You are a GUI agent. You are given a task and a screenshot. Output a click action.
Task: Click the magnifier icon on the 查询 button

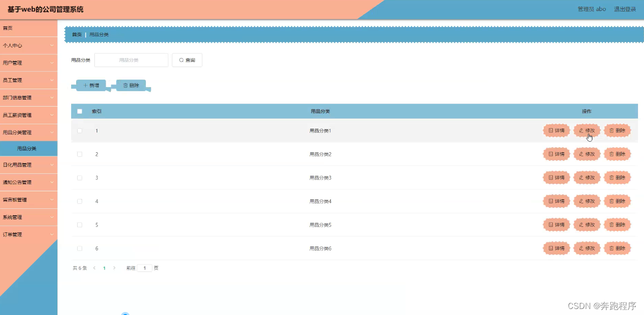(181, 60)
